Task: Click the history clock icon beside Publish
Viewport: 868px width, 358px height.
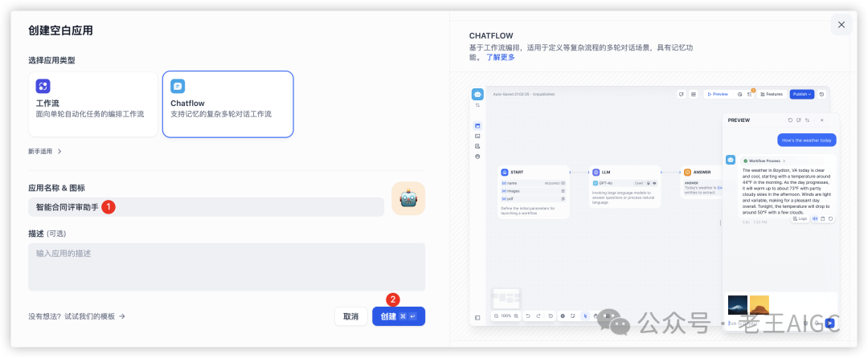Action: click(x=821, y=95)
